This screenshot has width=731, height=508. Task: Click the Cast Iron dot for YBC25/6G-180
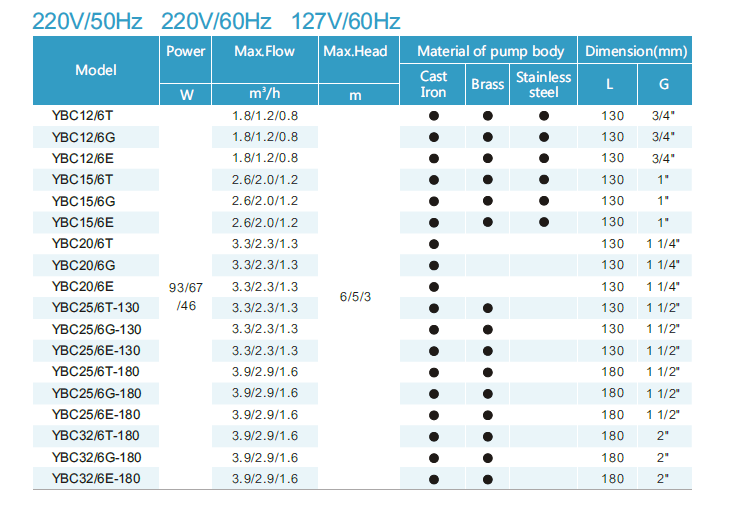click(434, 393)
